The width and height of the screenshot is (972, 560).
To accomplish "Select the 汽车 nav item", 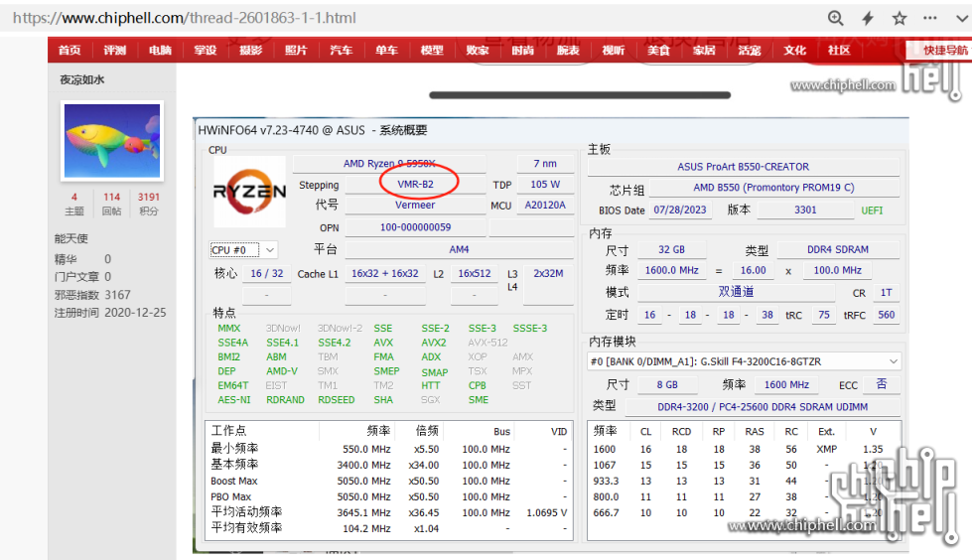I will tap(341, 51).
